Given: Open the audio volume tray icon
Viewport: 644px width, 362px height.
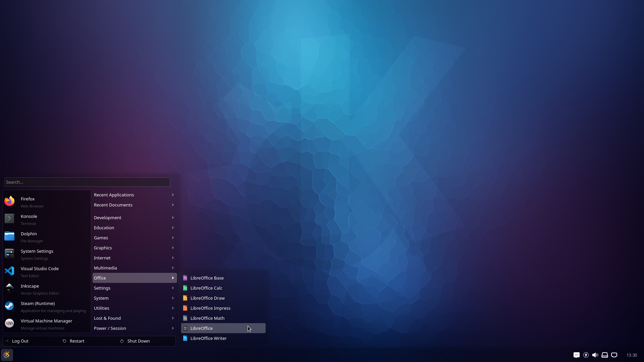Looking at the screenshot, I should click(x=595, y=355).
